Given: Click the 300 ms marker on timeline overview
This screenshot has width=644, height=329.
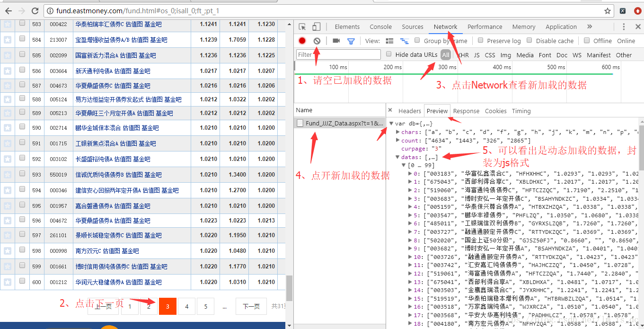Looking at the screenshot, I should point(447,67).
